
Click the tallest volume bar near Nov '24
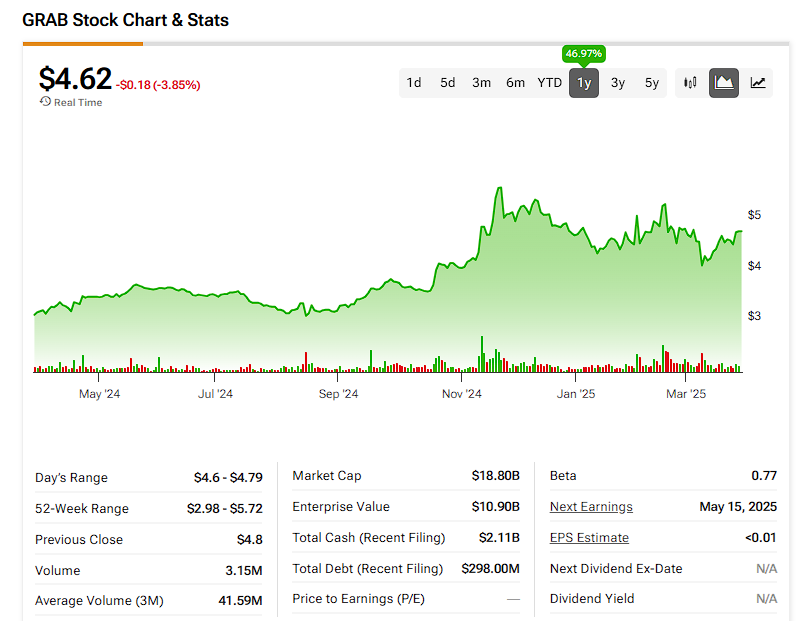(x=482, y=354)
